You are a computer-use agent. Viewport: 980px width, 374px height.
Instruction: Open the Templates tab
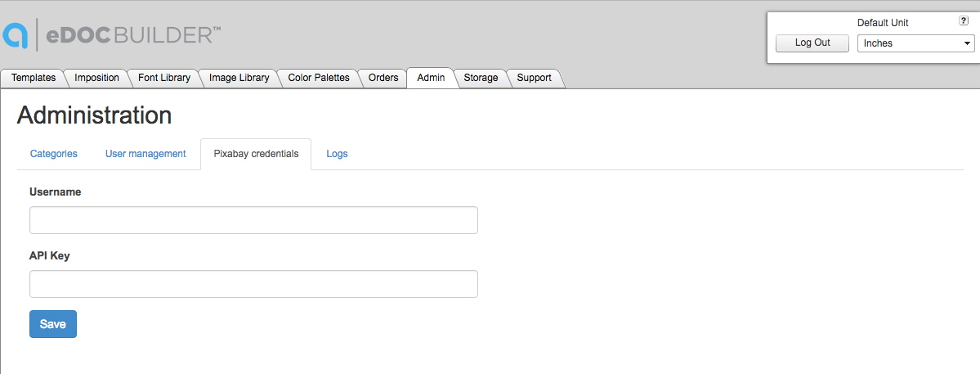tap(34, 78)
